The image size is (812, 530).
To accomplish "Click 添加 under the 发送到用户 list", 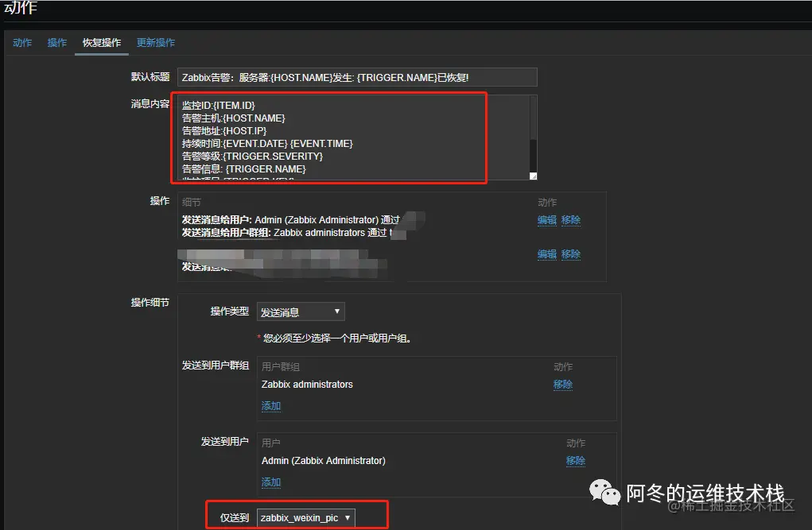I will point(271,482).
